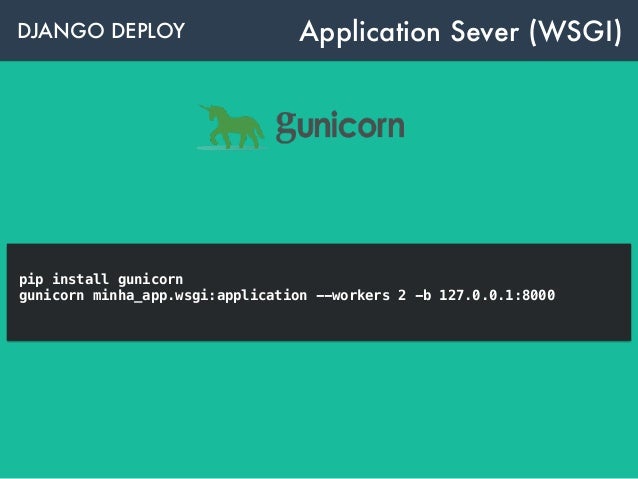
Task: Click the 'pip install gunicorn' command line
Action: coord(101,280)
